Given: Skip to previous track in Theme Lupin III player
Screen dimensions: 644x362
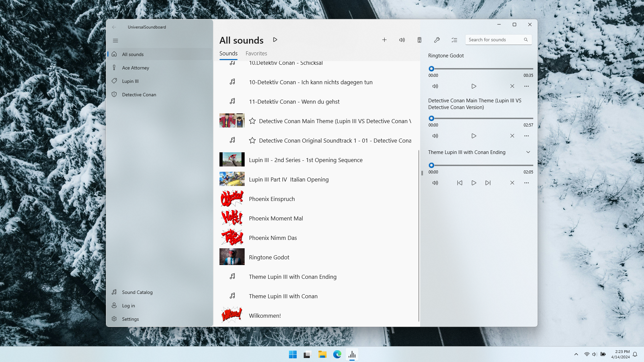Looking at the screenshot, I should [460, 183].
